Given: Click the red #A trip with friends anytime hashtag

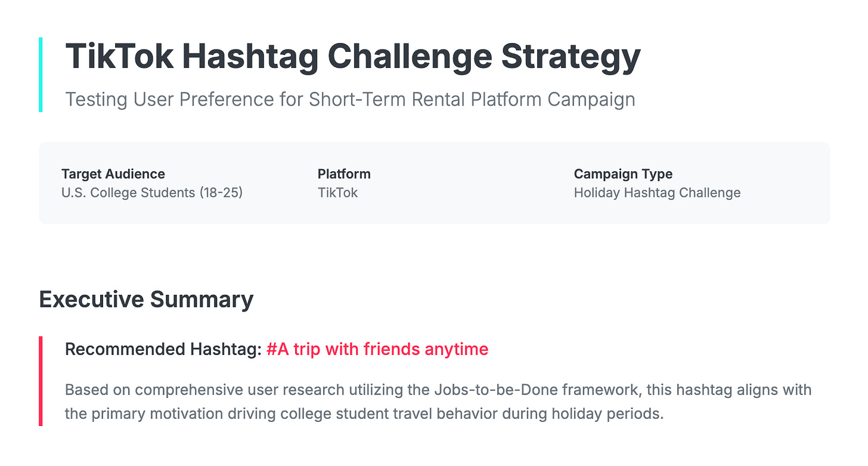Looking at the screenshot, I should click(377, 349).
